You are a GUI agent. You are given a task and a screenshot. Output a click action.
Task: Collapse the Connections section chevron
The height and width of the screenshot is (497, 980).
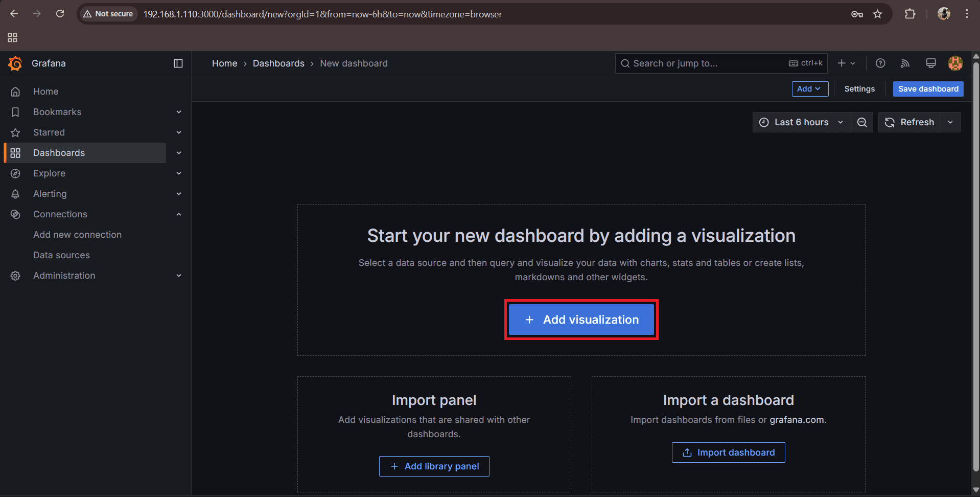point(179,214)
